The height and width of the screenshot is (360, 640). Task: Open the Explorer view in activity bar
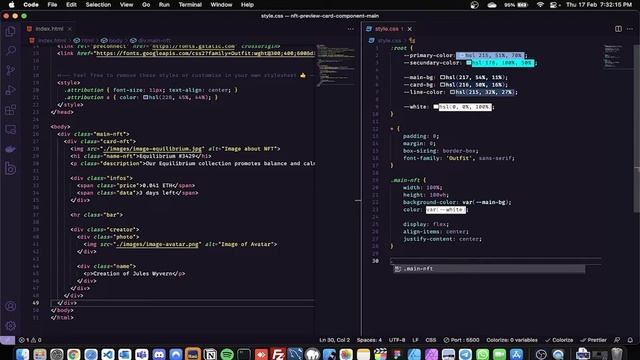coord(11,31)
